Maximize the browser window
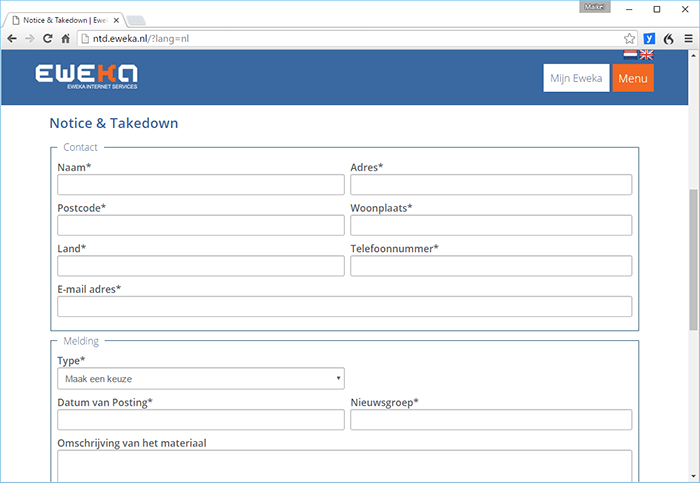 click(x=657, y=9)
